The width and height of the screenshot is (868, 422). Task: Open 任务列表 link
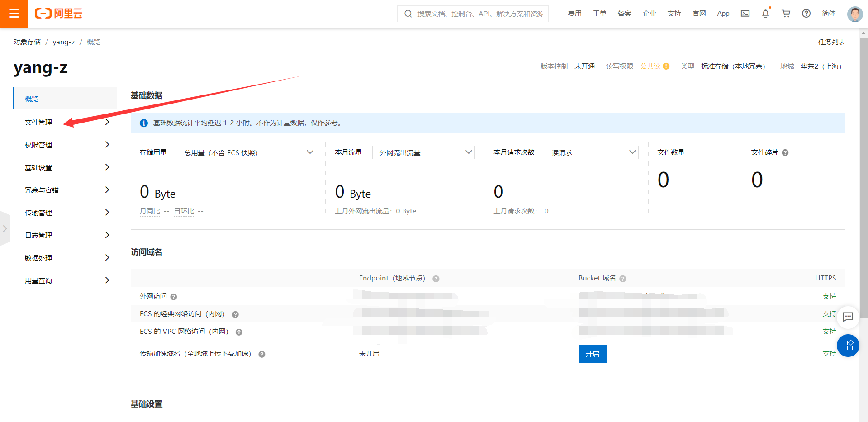(831, 42)
